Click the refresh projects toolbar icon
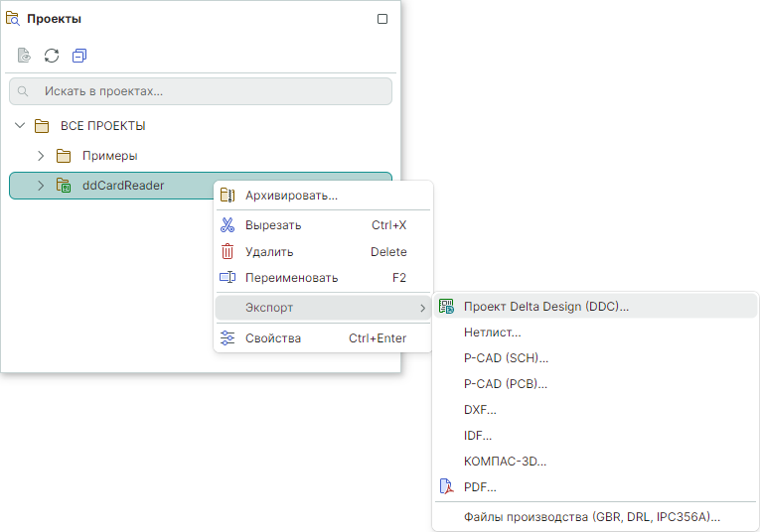 (x=52, y=56)
